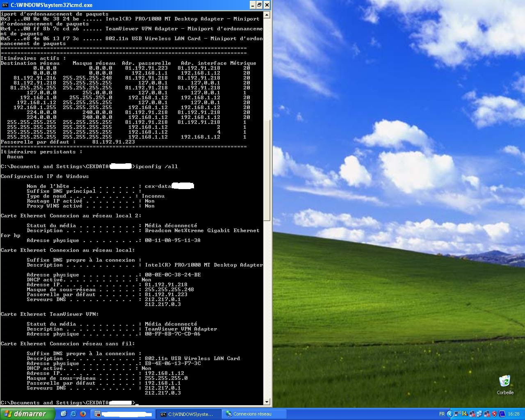This screenshot has width=525, height=420.
Task: Click the console vertical scrollbar thumb
Action: click(x=267, y=170)
